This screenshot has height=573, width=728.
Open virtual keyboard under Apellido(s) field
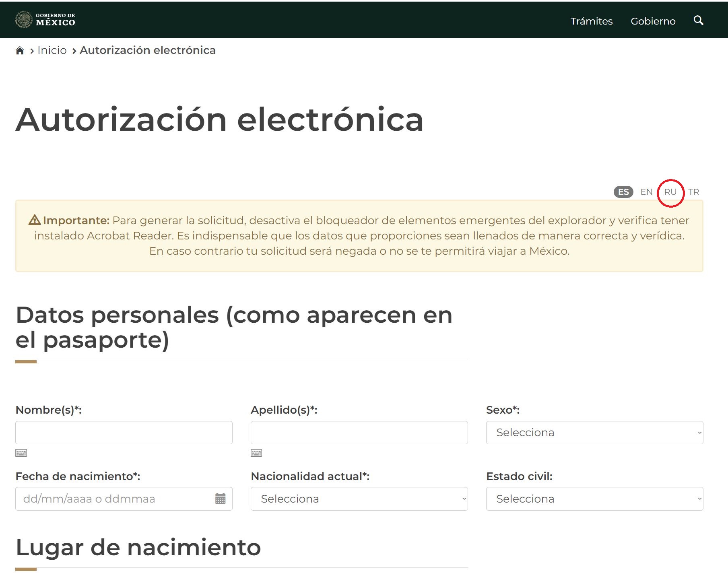pos(256,453)
